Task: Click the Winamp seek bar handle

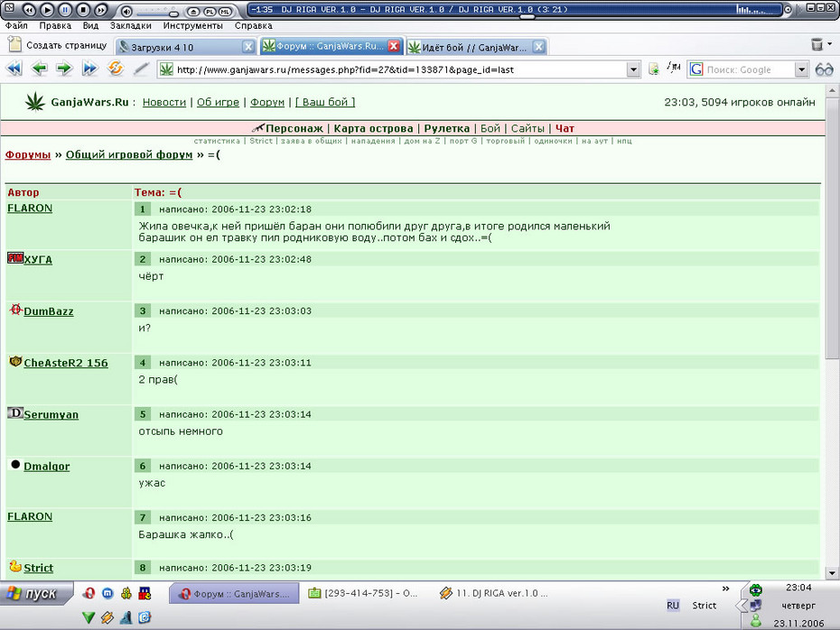Action: (x=527, y=16)
